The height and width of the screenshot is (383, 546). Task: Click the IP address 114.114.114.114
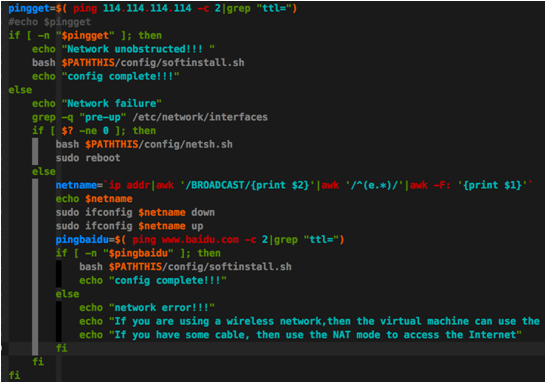pos(147,8)
